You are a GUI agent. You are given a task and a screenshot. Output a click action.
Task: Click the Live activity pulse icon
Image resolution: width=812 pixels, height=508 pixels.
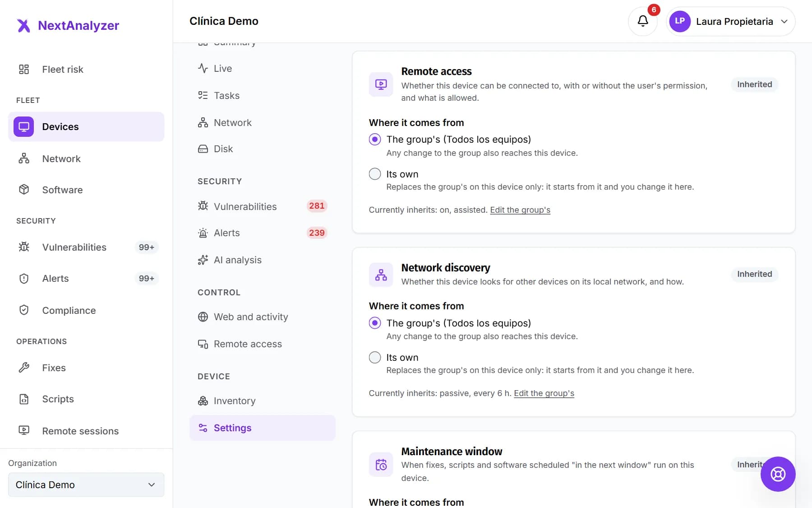(x=203, y=68)
